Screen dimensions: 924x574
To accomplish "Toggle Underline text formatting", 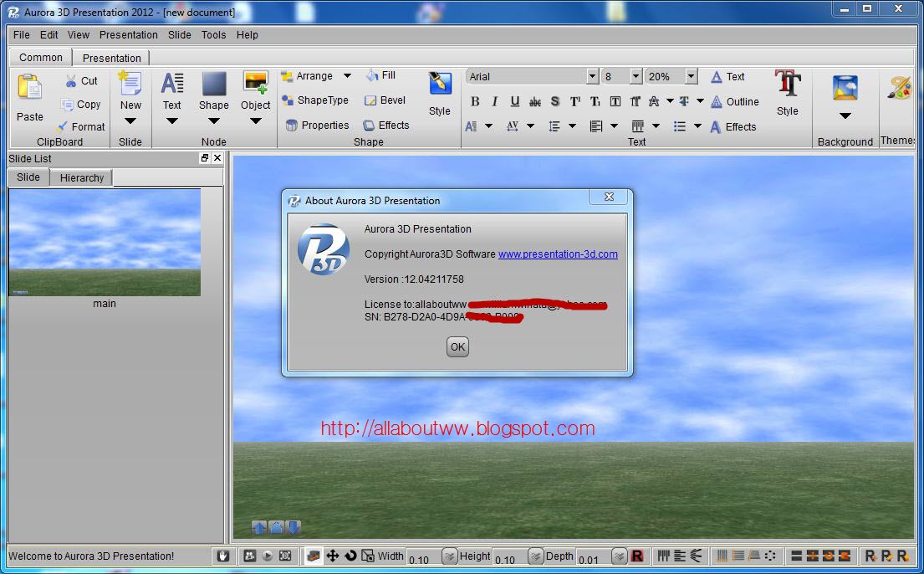I will pyautogui.click(x=515, y=101).
